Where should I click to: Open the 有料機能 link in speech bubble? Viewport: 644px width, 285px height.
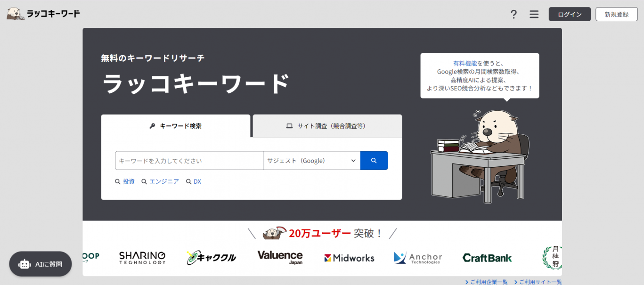(x=465, y=63)
